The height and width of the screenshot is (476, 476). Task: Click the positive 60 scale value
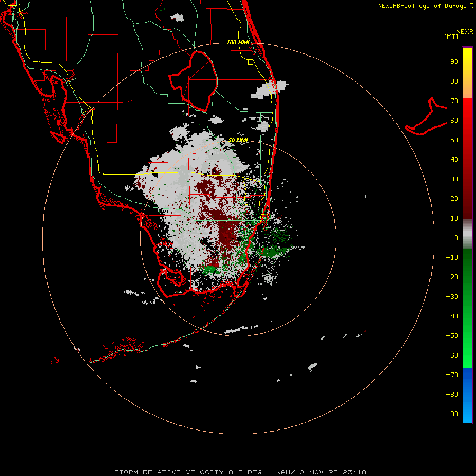coord(454,121)
